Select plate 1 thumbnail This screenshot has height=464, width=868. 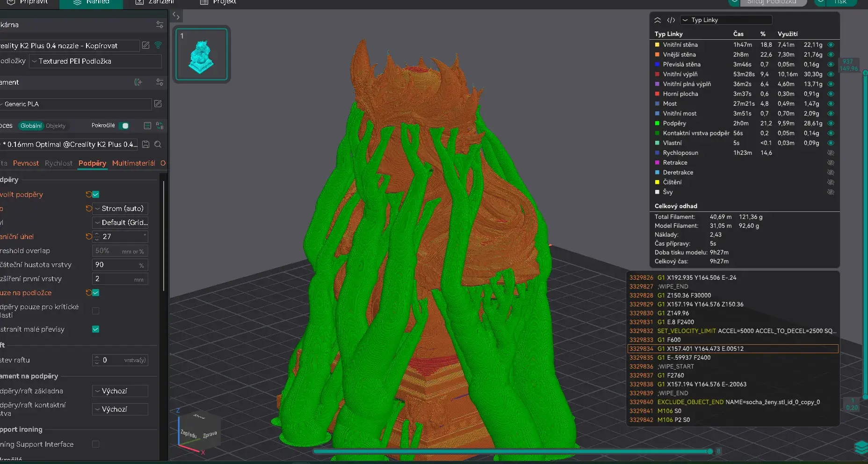(202, 54)
